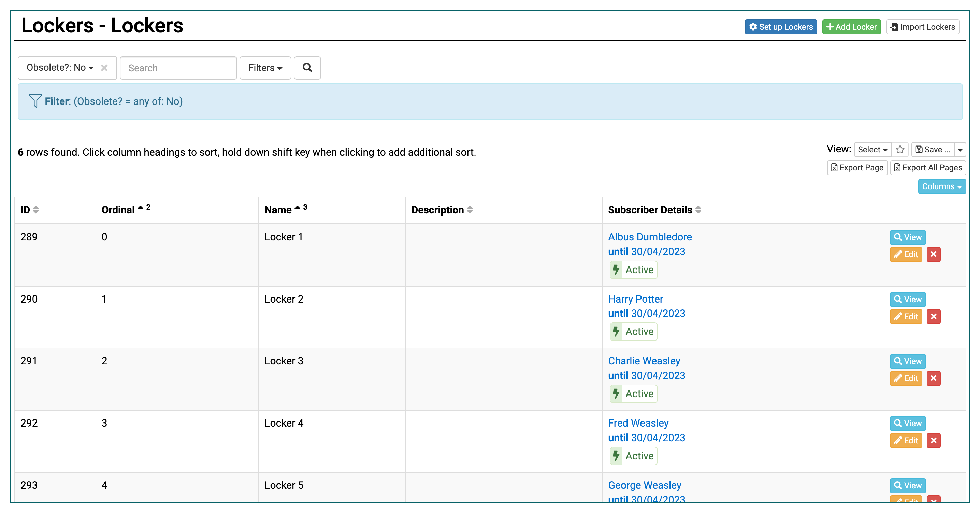Screen dimensions: 980x513
Task: Click Charlie Weasley's until 30/04/2023 link
Action: [x=646, y=375]
